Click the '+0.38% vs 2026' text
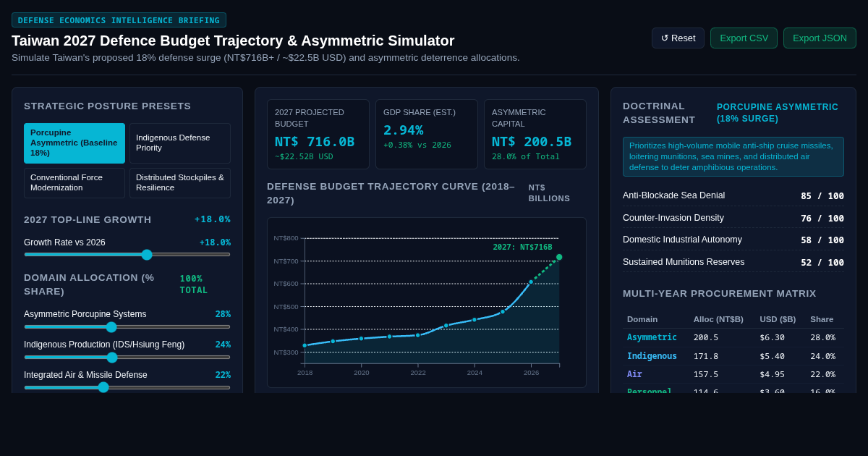This screenshot has height=456, width=868. 417,145
